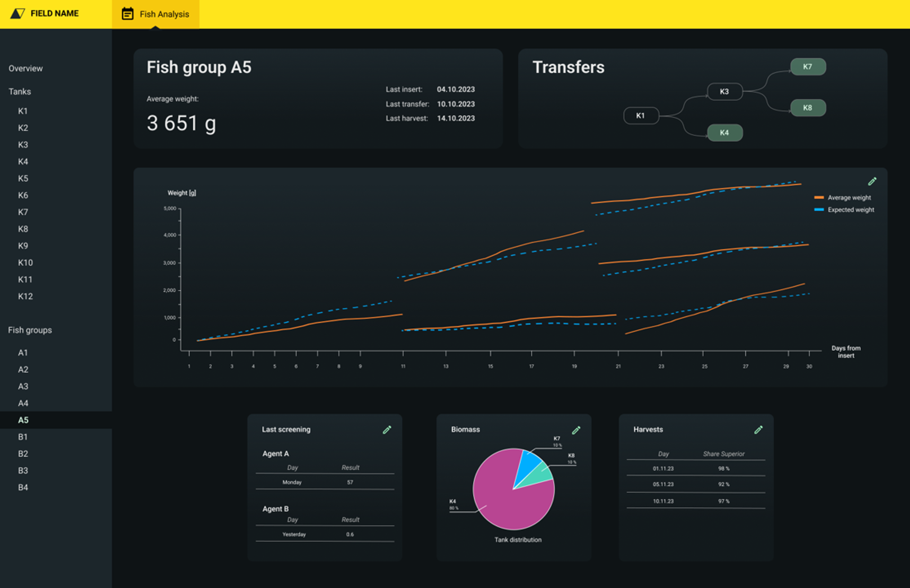Click the K3 node in Transfers diagram
910x588 pixels.
point(725,91)
